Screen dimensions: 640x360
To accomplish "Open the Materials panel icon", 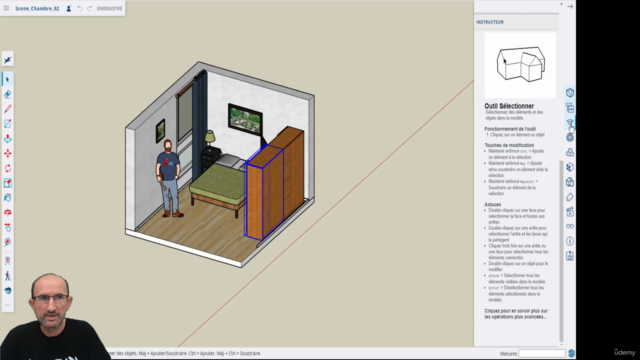I will pyautogui.click(x=570, y=152).
